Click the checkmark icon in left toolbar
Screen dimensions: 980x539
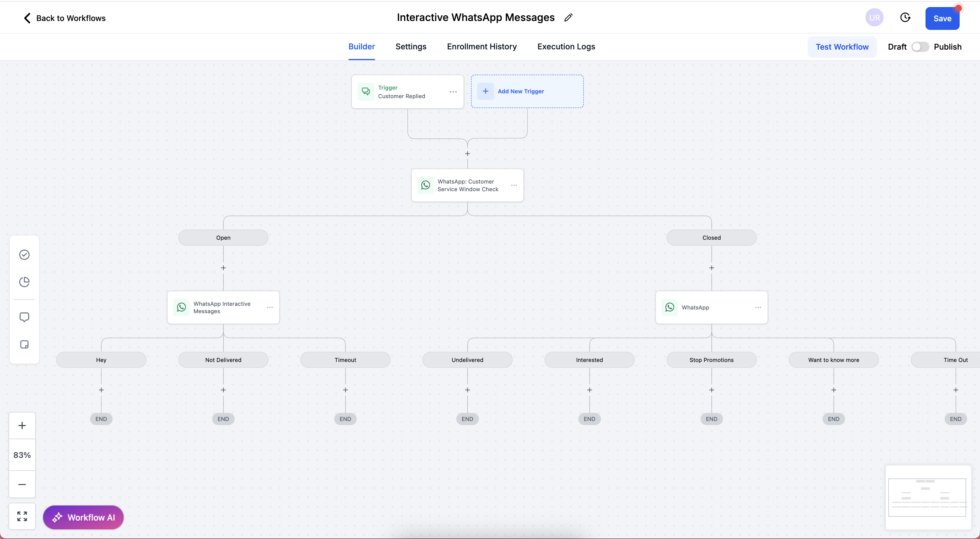point(24,255)
